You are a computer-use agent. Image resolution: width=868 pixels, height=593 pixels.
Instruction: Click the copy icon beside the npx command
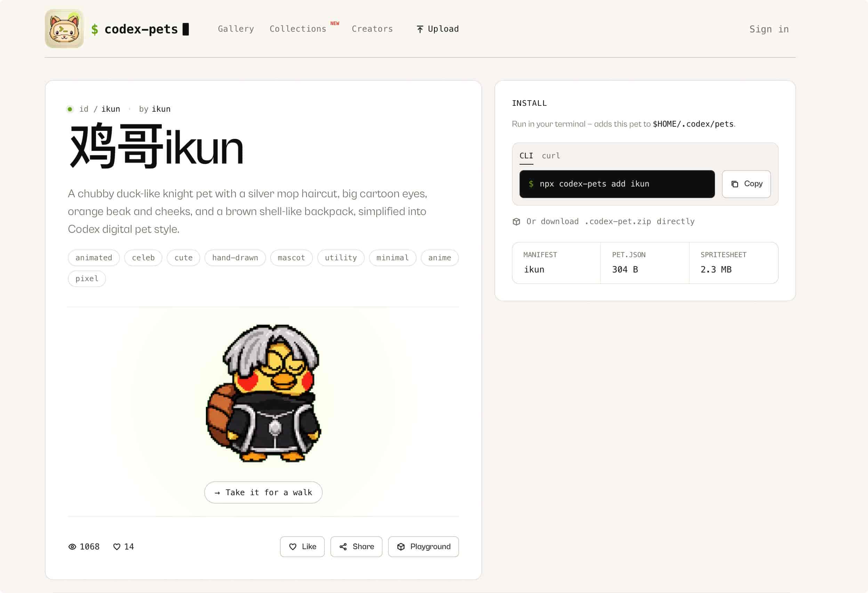[x=735, y=184]
